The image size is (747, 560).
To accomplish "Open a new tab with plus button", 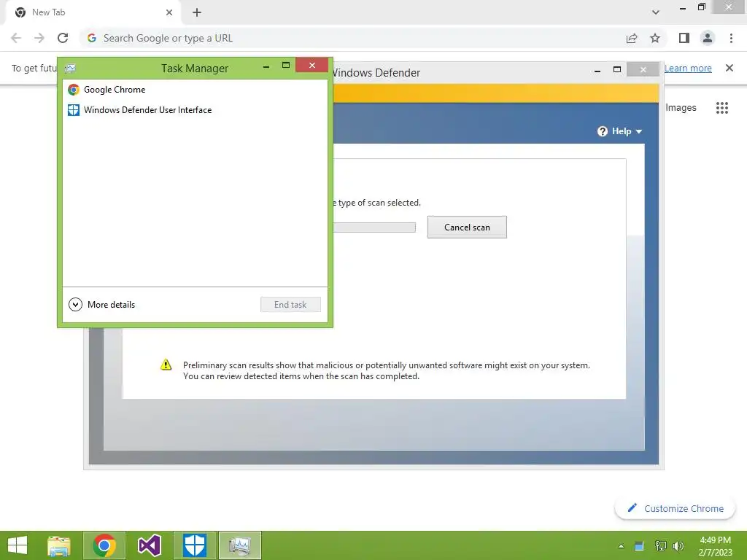I will pos(197,12).
